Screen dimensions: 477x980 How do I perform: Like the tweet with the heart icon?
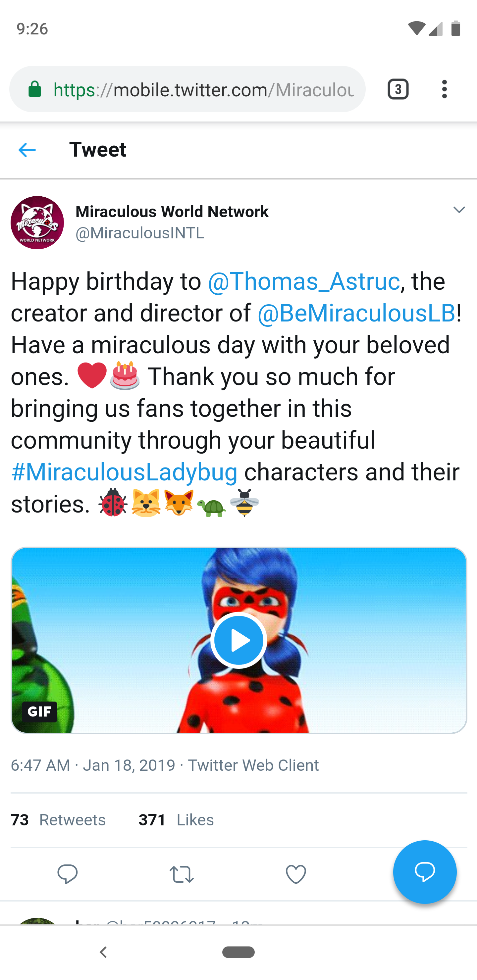click(296, 874)
